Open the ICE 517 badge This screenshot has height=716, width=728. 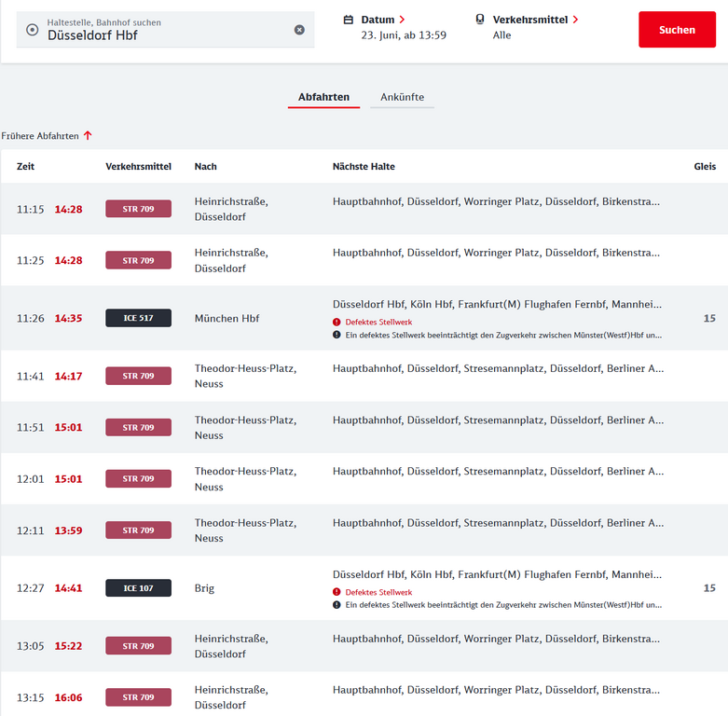tap(138, 318)
